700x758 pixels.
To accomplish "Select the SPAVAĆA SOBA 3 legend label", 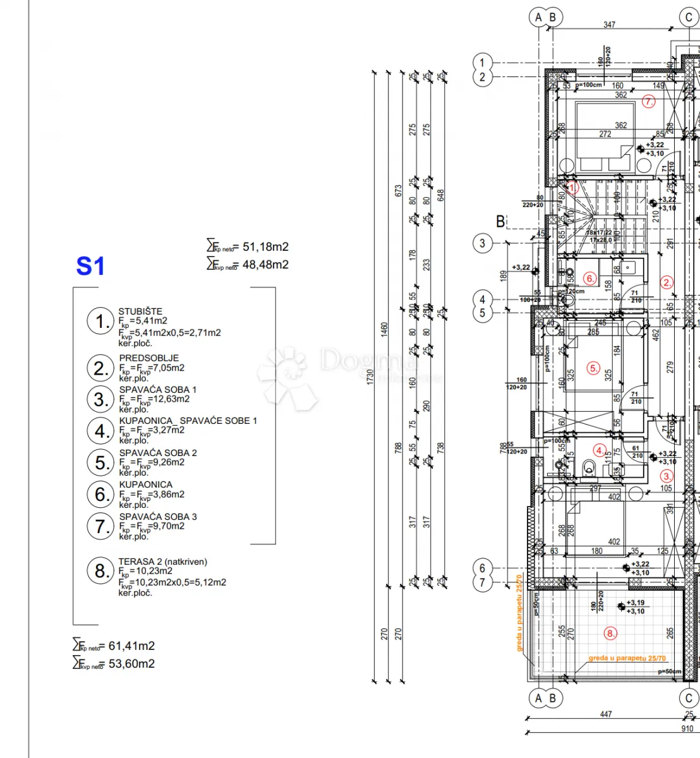I will pyautogui.click(x=158, y=517).
